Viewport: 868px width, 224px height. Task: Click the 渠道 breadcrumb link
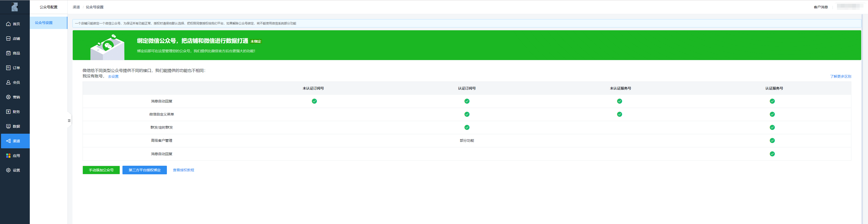tap(76, 7)
